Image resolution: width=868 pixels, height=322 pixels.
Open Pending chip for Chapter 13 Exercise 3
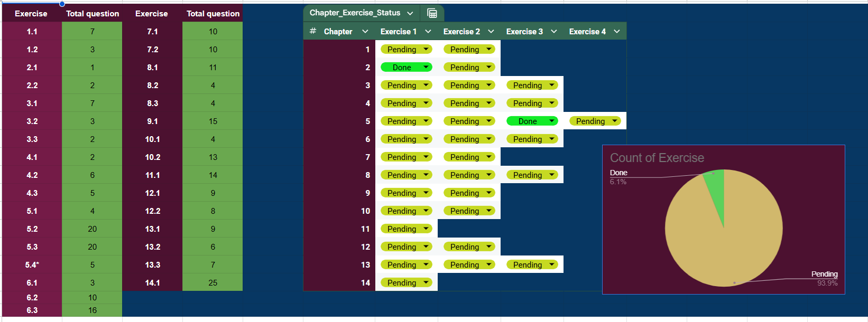coord(532,265)
